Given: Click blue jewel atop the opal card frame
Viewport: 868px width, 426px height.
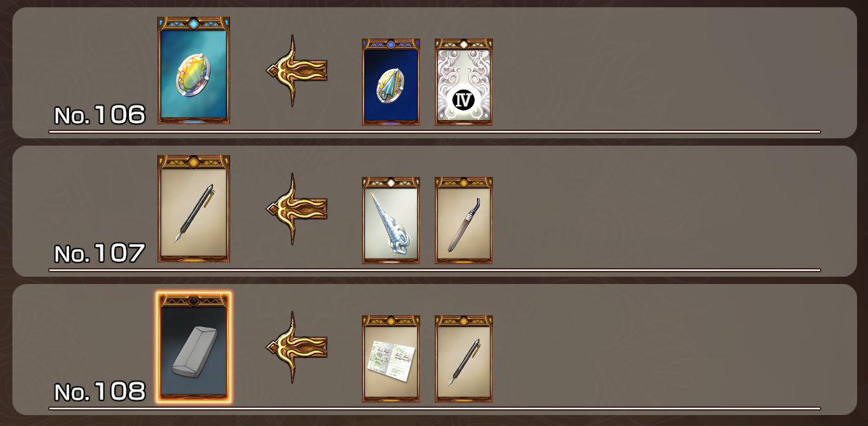Looking at the screenshot, I should pos(194,24).
